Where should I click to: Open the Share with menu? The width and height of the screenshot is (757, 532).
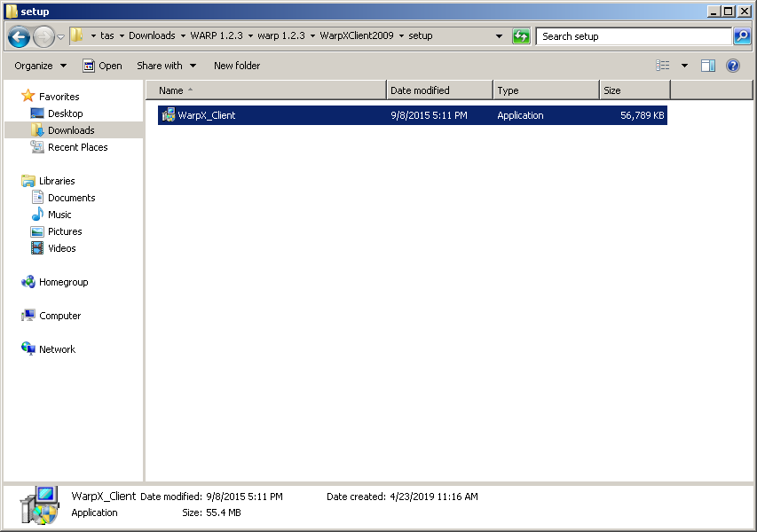pyautogui.click(x=167, y=66)
